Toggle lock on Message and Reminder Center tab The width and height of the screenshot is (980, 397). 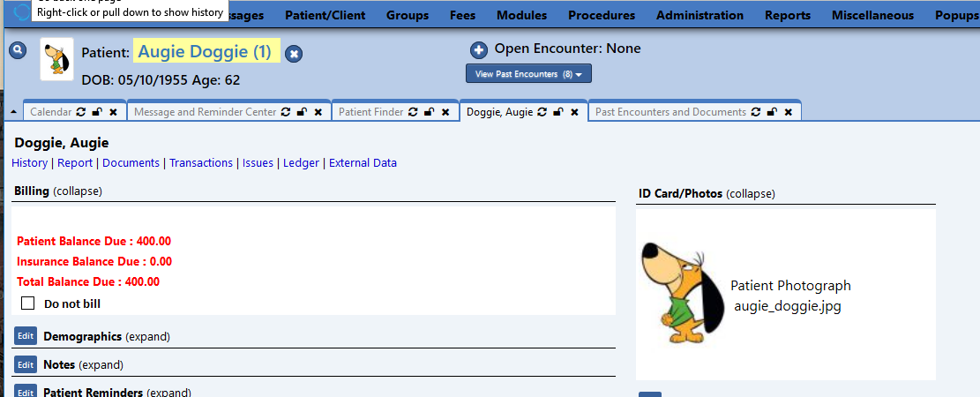(302, 112)
